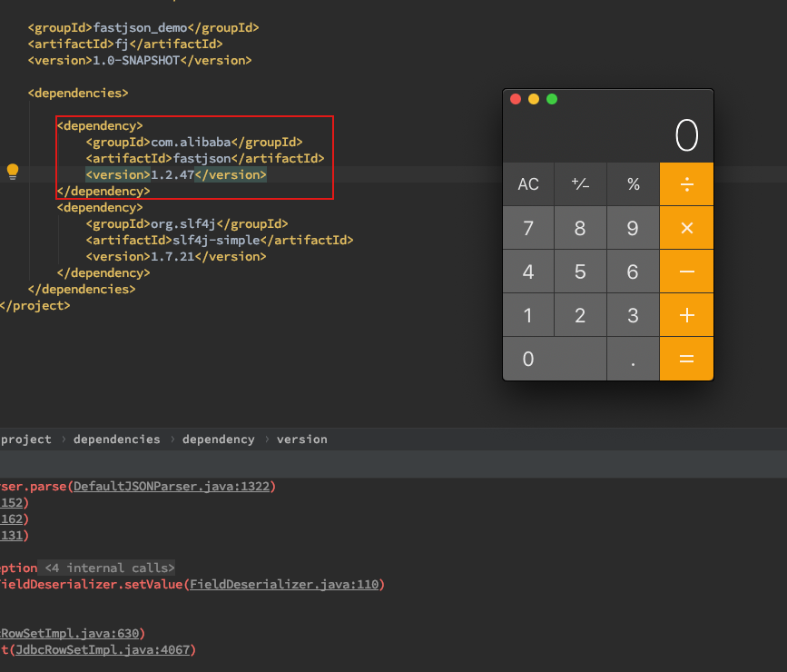The width and height of the screenshot is (787, 672).
Task: Zoom Calculator with the green button
Action: click(x=552, y=99)
